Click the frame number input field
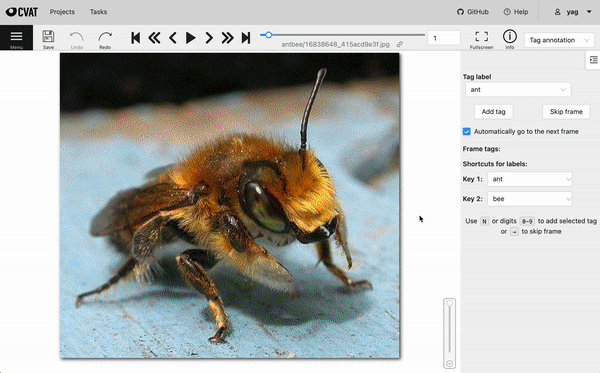This screenshot has width=600, height=373. click(x=443, y=38)
